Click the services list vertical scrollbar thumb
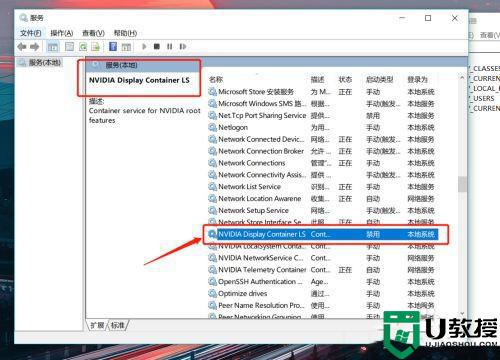The image size is (500, 360). click(x=462, y=184)
